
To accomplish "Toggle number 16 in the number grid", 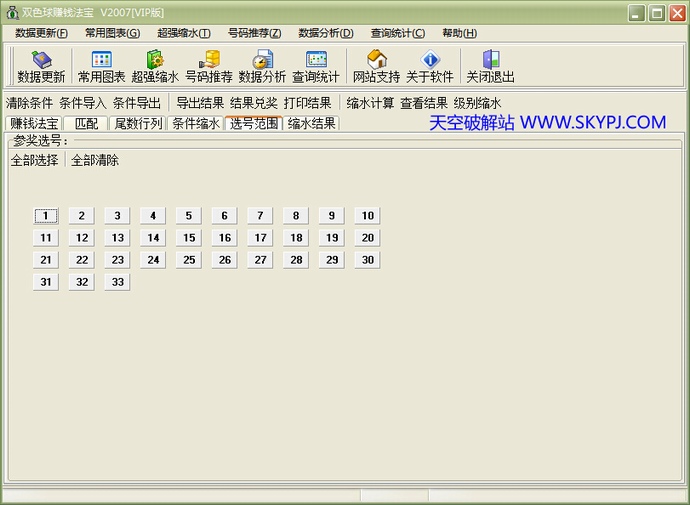I will [x=225, y=238].
